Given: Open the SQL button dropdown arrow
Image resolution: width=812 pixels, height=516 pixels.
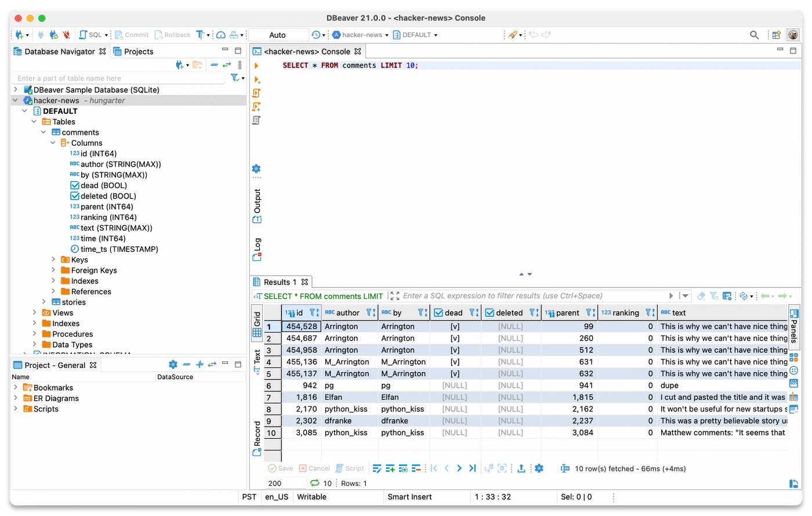Looking at the screenshot, I should click(x=106, y=35).
